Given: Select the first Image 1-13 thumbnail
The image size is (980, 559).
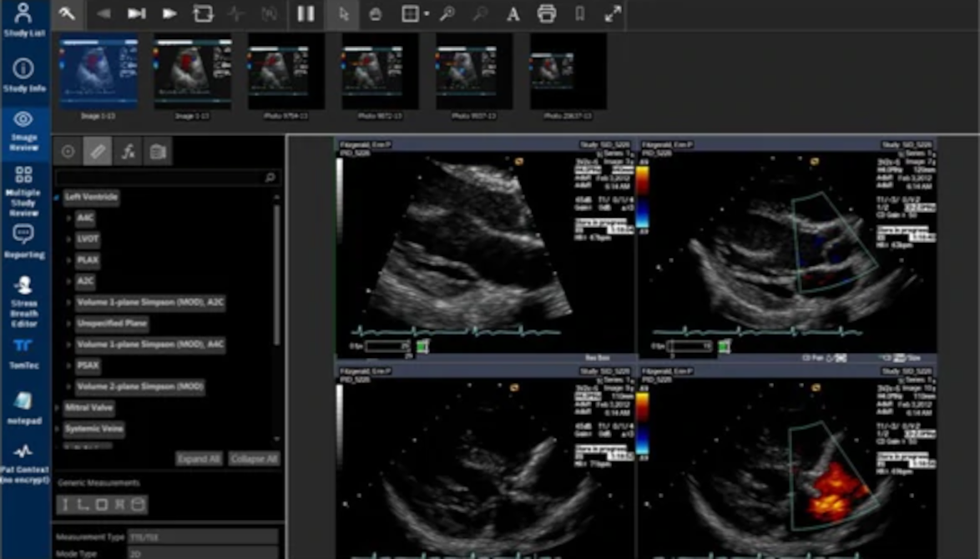Looking at the screenshot, I should [98, 72].
